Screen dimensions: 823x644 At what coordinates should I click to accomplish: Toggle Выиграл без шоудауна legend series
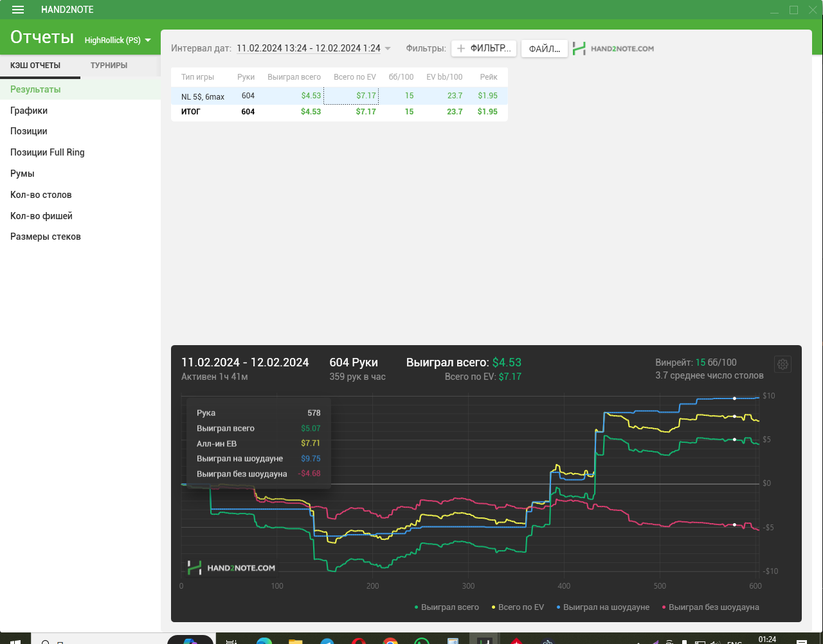tap(710, 607)
